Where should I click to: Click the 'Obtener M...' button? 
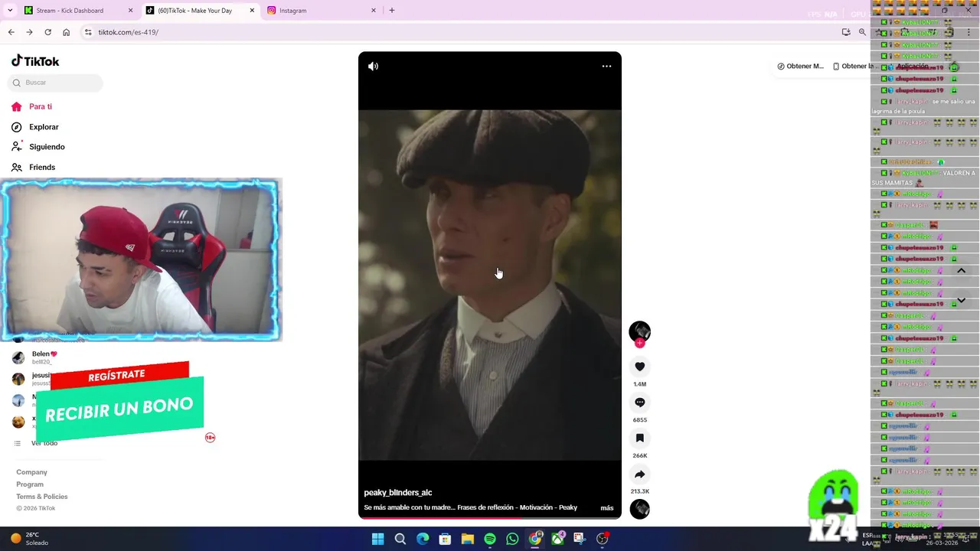[801, 67]
